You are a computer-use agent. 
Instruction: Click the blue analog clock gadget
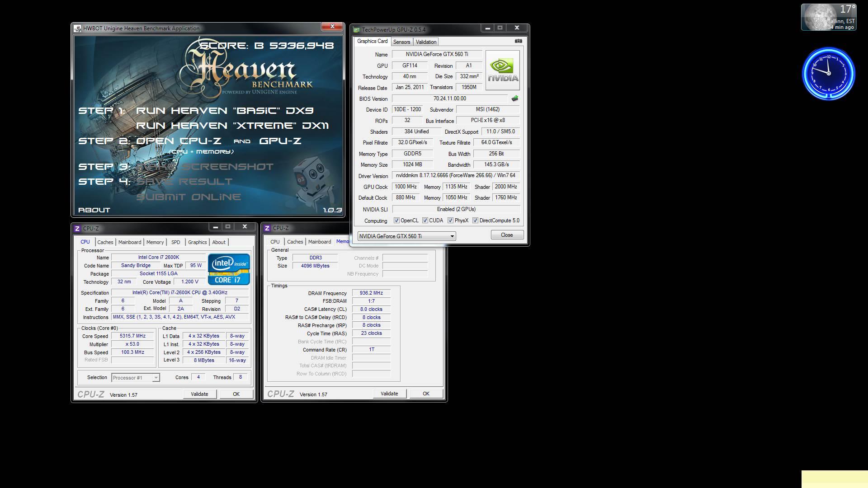828,74
